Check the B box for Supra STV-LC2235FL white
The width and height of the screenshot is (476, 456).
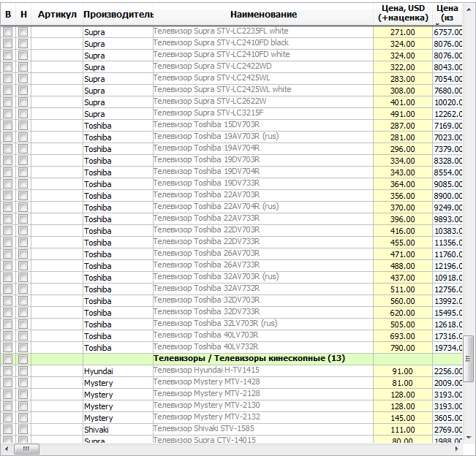[8, 32]
